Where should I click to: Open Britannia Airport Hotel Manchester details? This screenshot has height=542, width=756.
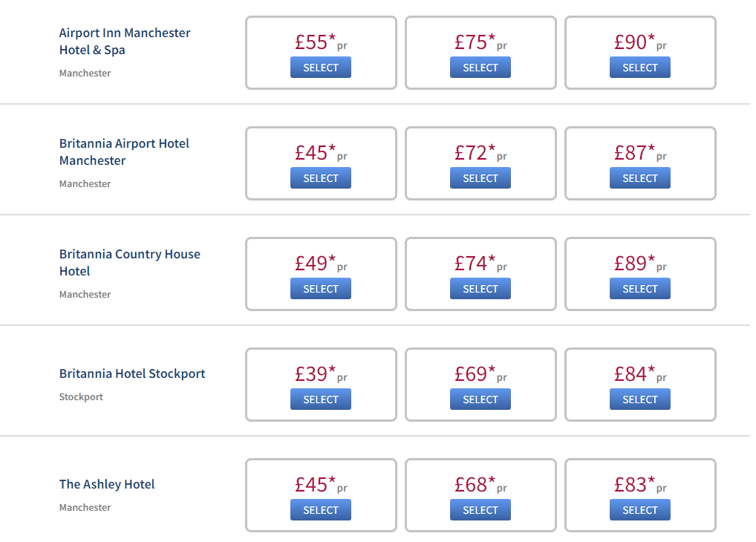(124, 152)
